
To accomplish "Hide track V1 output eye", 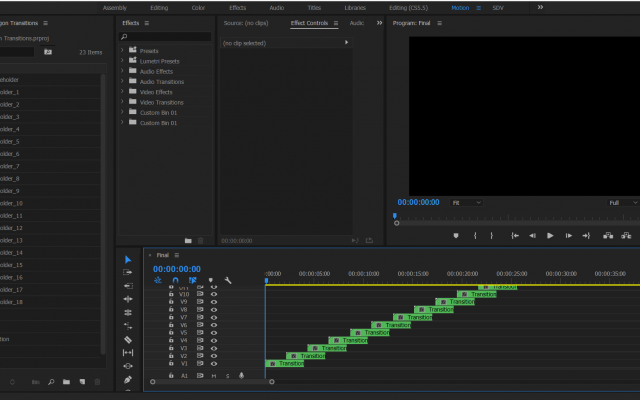I will pyautogui.click(x=213, y=364).
